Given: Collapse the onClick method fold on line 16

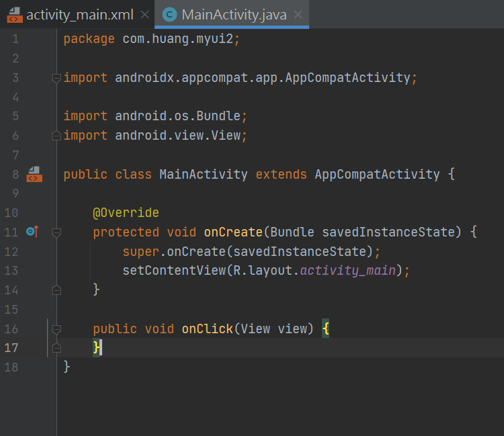Looking at the screenshot, I should (56, 329).
